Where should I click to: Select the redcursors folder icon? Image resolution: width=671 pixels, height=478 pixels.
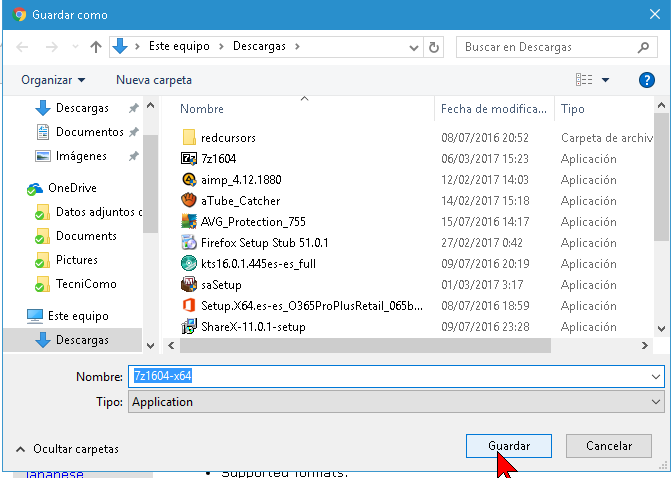(189, 138)
